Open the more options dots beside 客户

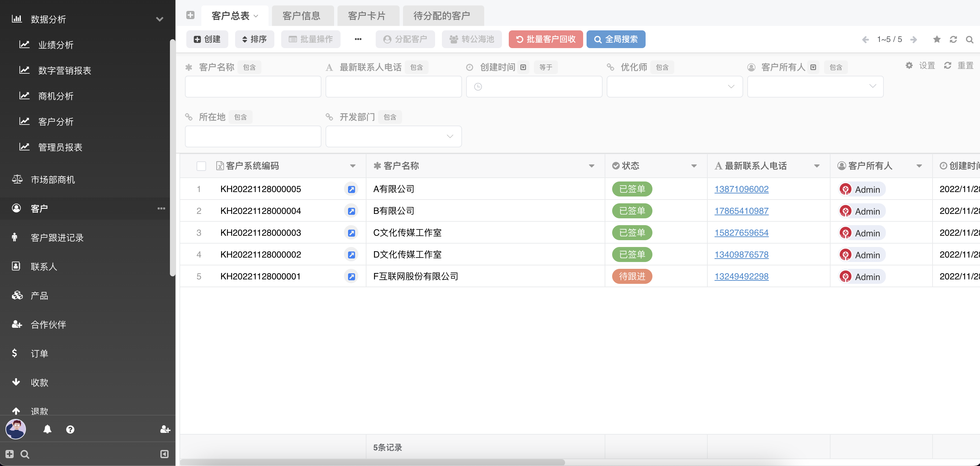click(x=161, y=208)
